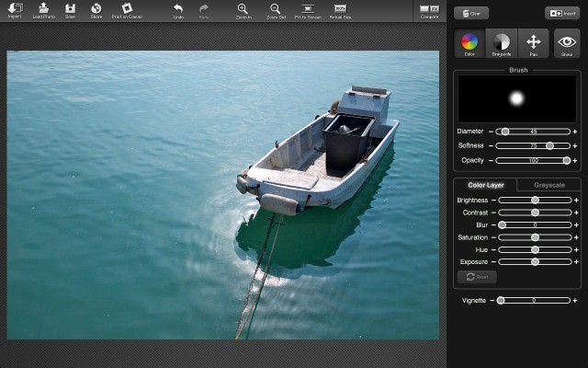Click the Clear button
The height and width of the screenshot is (368, 588).
pos(471,13)
